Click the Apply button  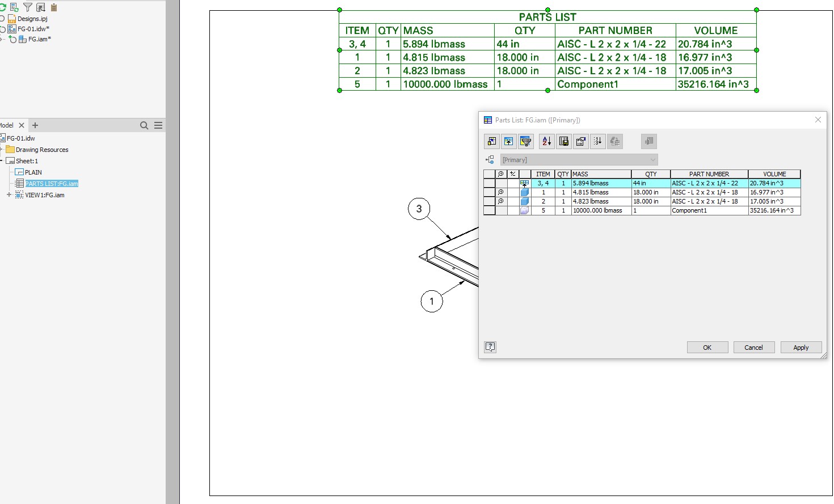point(801,348)
